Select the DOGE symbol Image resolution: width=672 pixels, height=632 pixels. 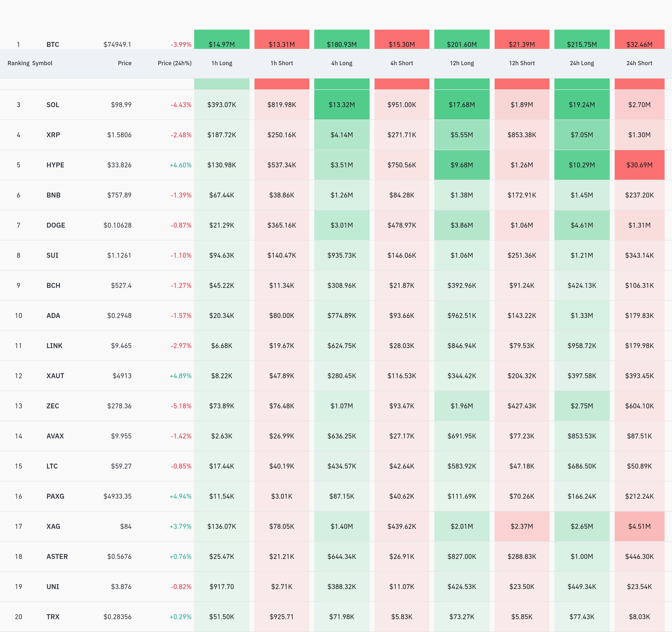(55, 225)
